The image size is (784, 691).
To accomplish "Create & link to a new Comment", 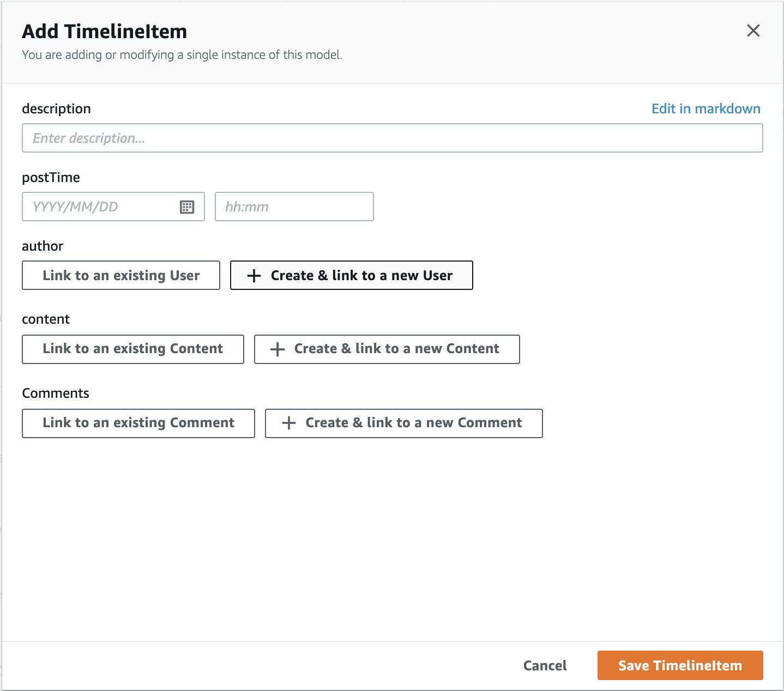I will click(x=403, y=423).
